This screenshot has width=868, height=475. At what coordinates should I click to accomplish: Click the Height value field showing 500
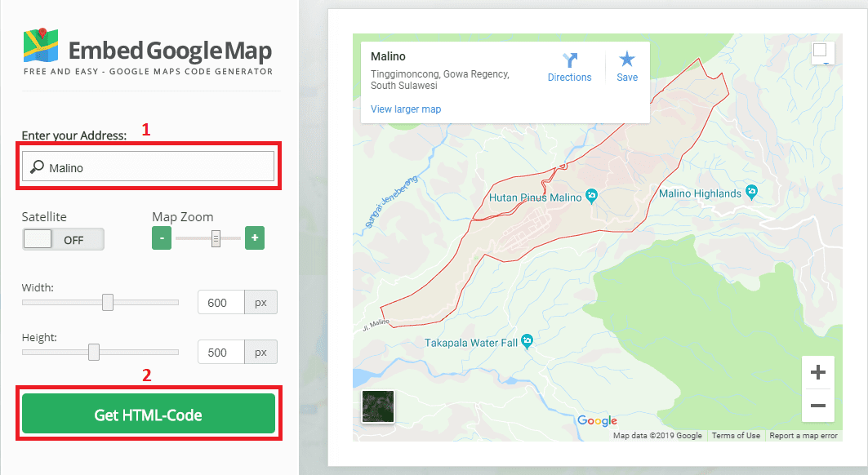tap(220, 352)
